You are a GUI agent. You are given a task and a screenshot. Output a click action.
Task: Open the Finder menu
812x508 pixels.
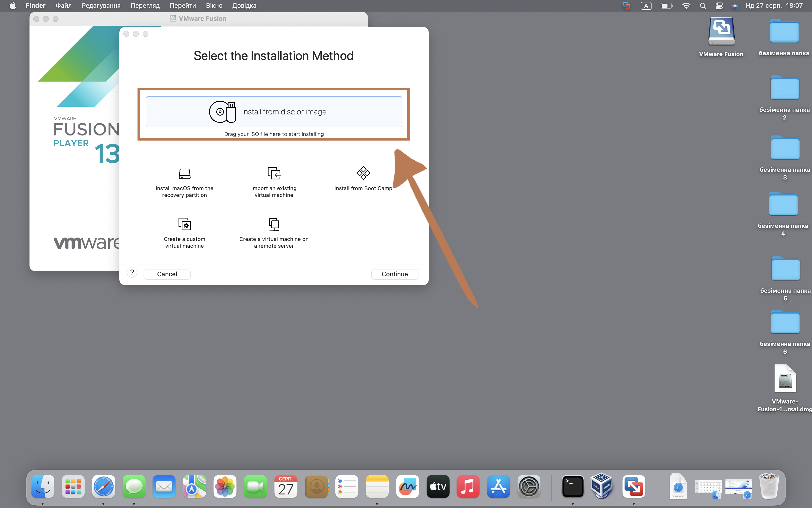click(x=36, y=5)
